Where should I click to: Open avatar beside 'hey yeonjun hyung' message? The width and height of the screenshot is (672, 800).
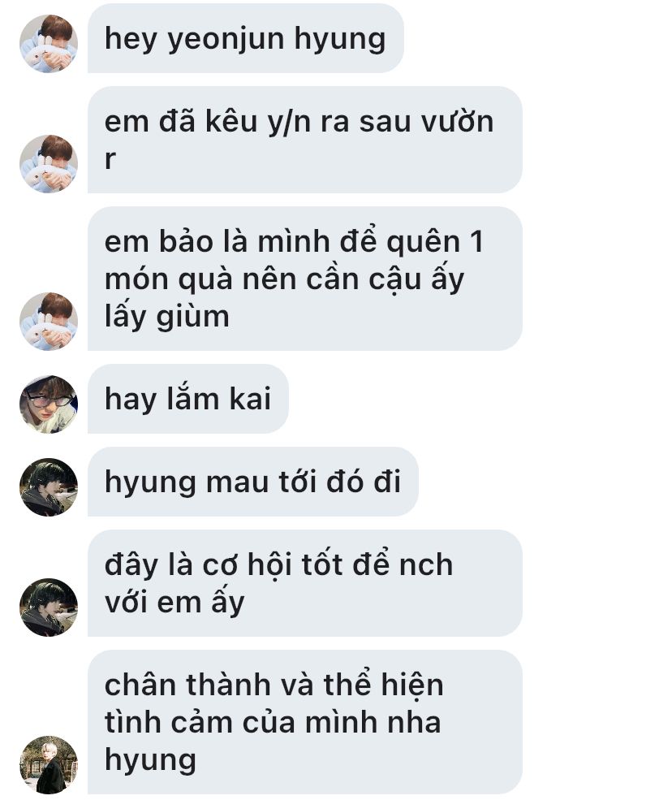(49, 44)
